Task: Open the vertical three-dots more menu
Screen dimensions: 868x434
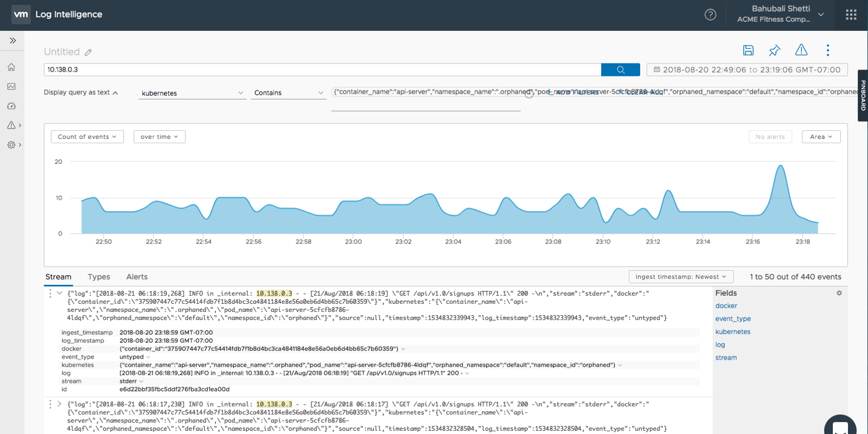Action: tap(828, 50)
